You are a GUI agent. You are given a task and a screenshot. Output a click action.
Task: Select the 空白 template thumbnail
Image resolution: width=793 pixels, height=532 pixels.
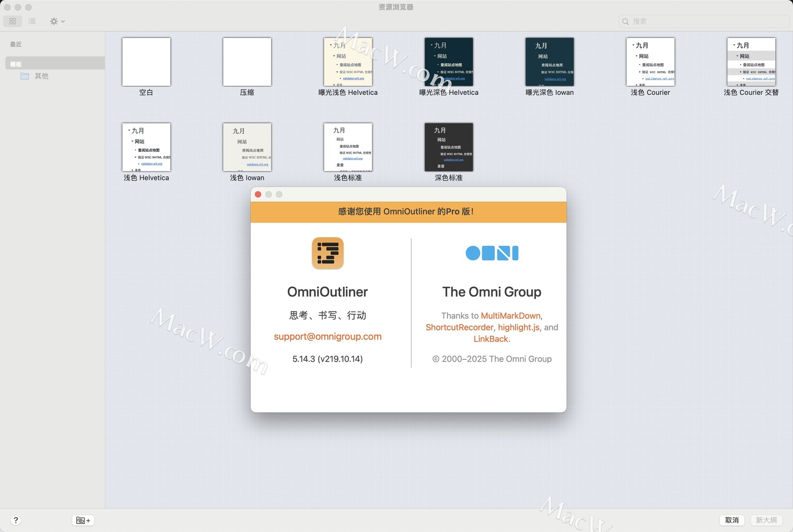coord(146,62)
